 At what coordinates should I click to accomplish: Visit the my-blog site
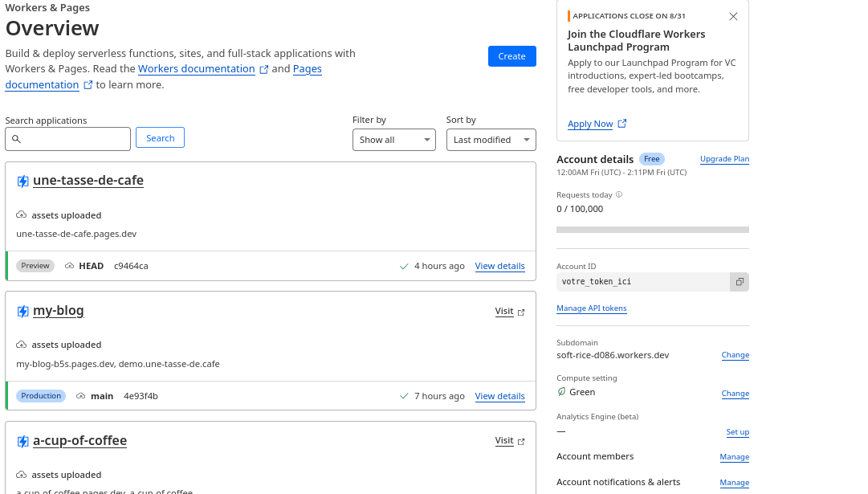[x=504, y=311]
